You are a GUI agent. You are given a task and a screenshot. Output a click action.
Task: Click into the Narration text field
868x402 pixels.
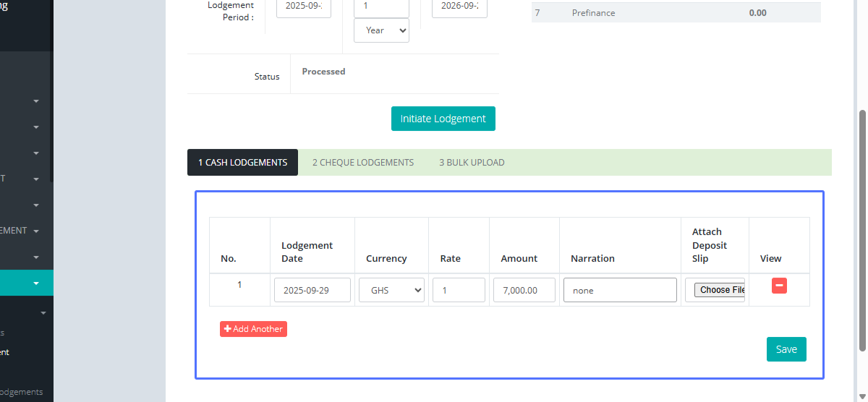(620, 290)
